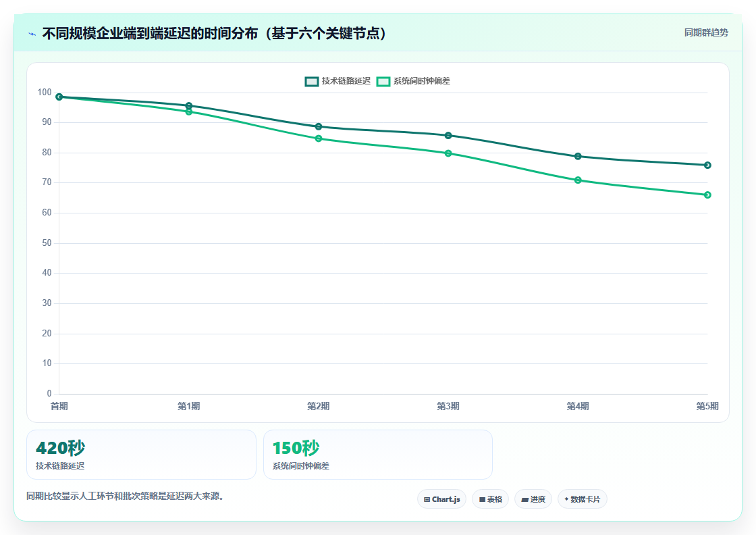Image resolution: width=756 pixels, height=535 pixels.
Task: Click 技术链路延迟 data point at 第4期
Action: tap(578, 156)
